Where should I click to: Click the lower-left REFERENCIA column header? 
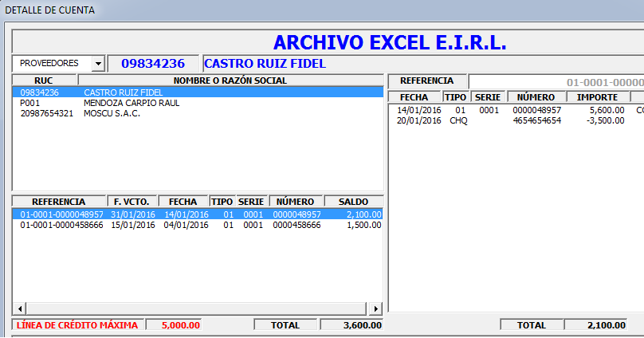(59, 202)
